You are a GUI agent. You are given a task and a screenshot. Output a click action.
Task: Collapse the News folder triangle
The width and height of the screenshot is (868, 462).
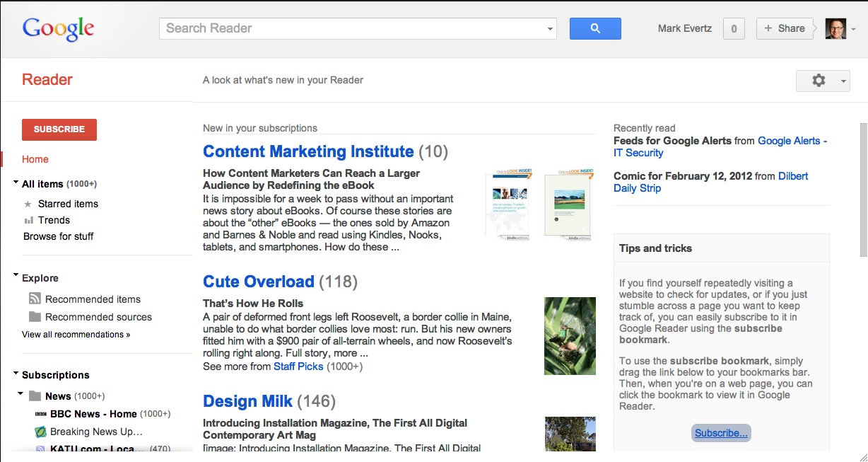[x=20, y=393]
